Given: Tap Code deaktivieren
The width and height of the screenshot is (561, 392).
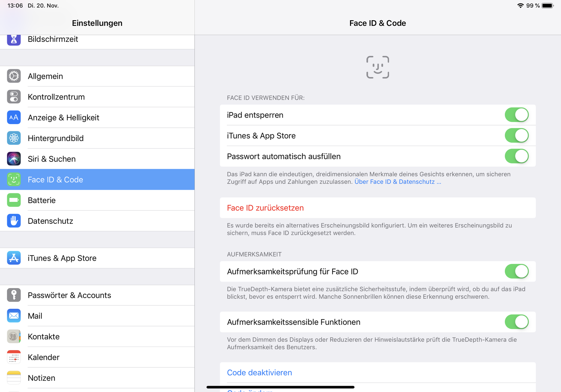Looking at the screenshot, I should click(259, 372).
